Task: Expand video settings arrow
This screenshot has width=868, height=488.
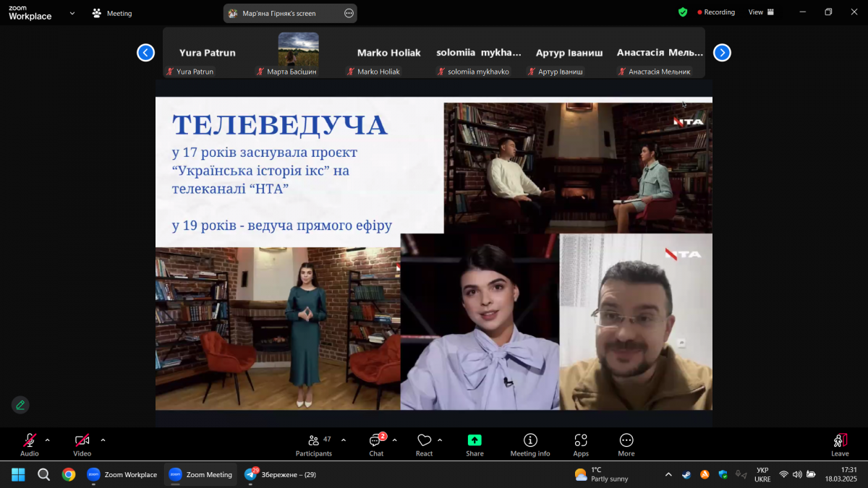Action: (x=103, y=440)
